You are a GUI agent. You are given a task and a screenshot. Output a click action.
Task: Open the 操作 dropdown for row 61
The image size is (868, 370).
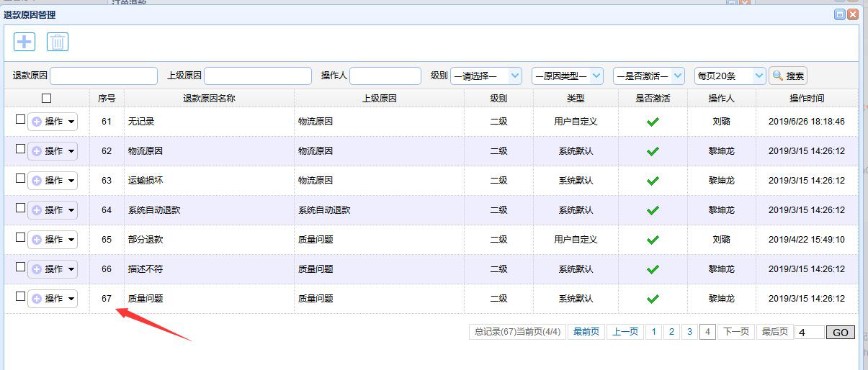click(x=53, y=122)
